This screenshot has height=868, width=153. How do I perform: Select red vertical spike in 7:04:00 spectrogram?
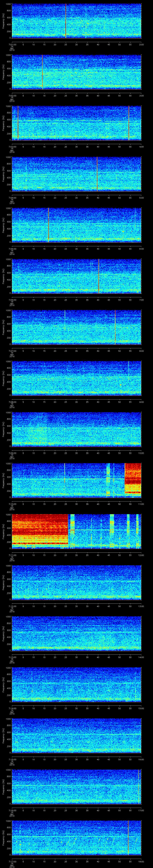(x=97, y=174)
